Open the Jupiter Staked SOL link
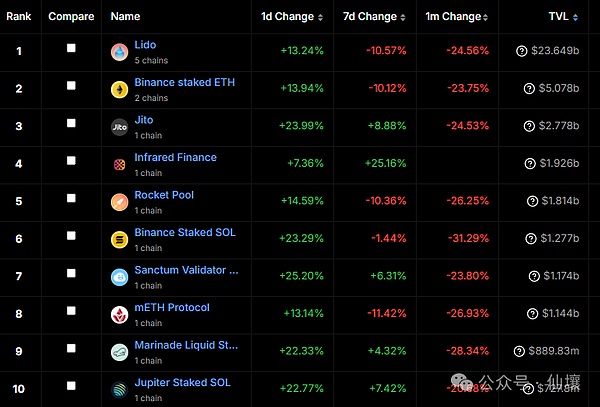 tap(182, 382)
